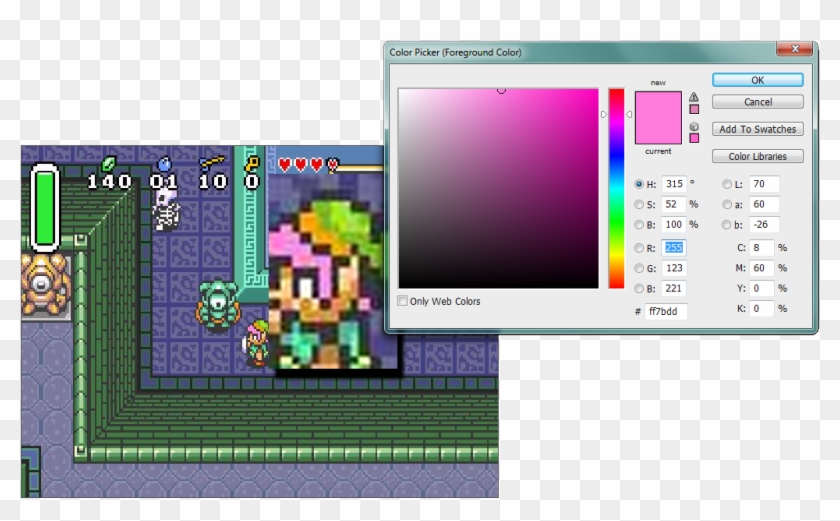Click the H value field showing 315
Screen dimensions: 840x521
(x=674, y=184)
